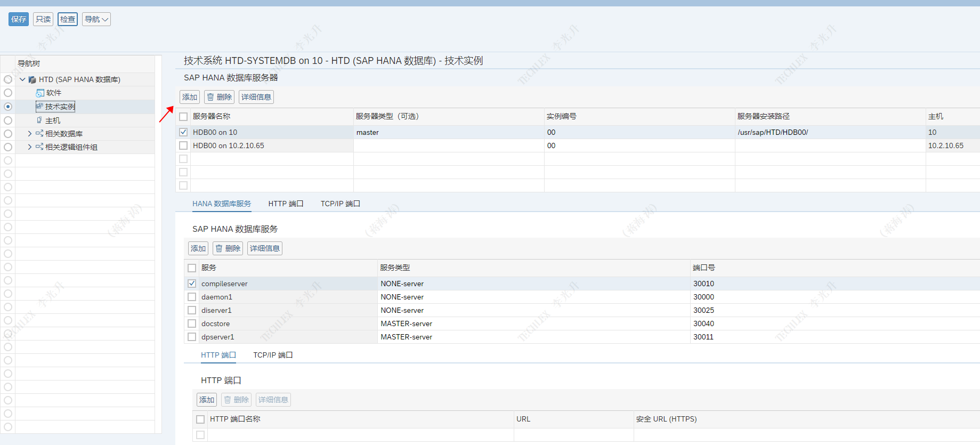
Task: Click port number 30010 cell
Action: [x=835, y=284]
